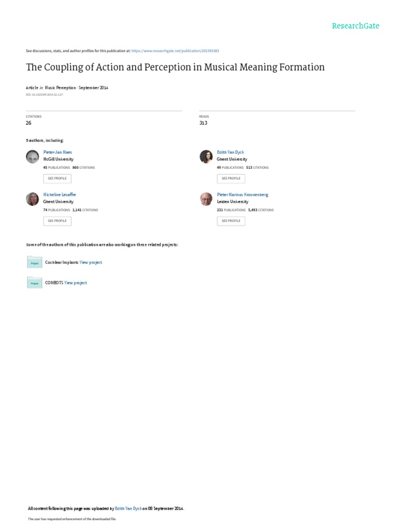Open Pieter Marinus Kroonenberg name link
Viewport: 399px width, 532px height.
[243, 195]
